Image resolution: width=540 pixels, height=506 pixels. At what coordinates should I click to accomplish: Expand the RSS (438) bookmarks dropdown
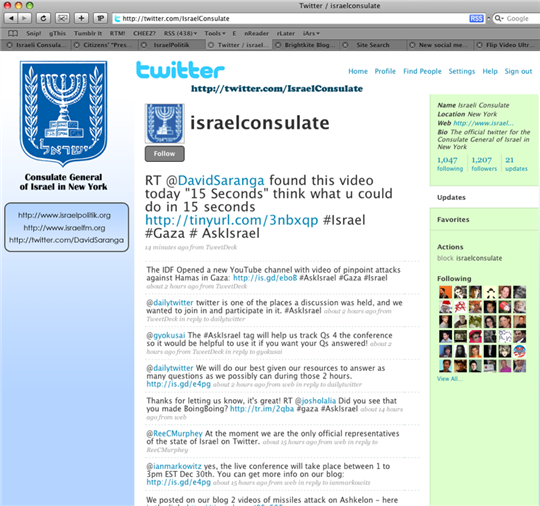point(180,33)
